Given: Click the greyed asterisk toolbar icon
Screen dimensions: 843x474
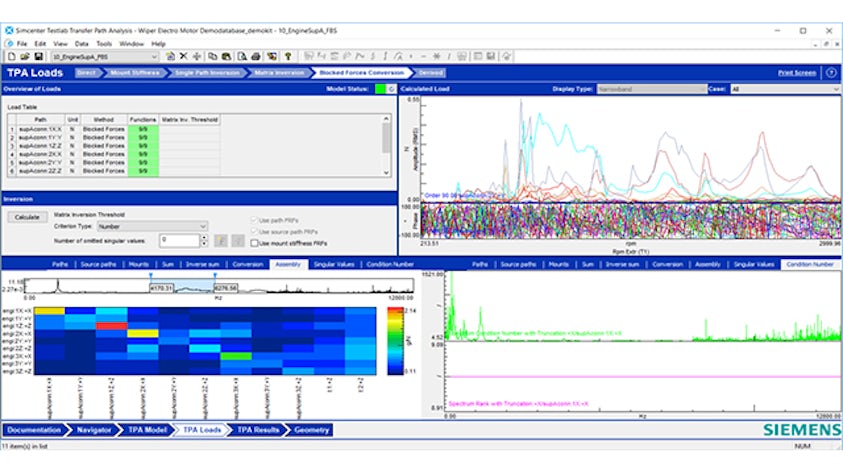Looking at the screenshot, I should pyautogui.click(x=437, y=56).
